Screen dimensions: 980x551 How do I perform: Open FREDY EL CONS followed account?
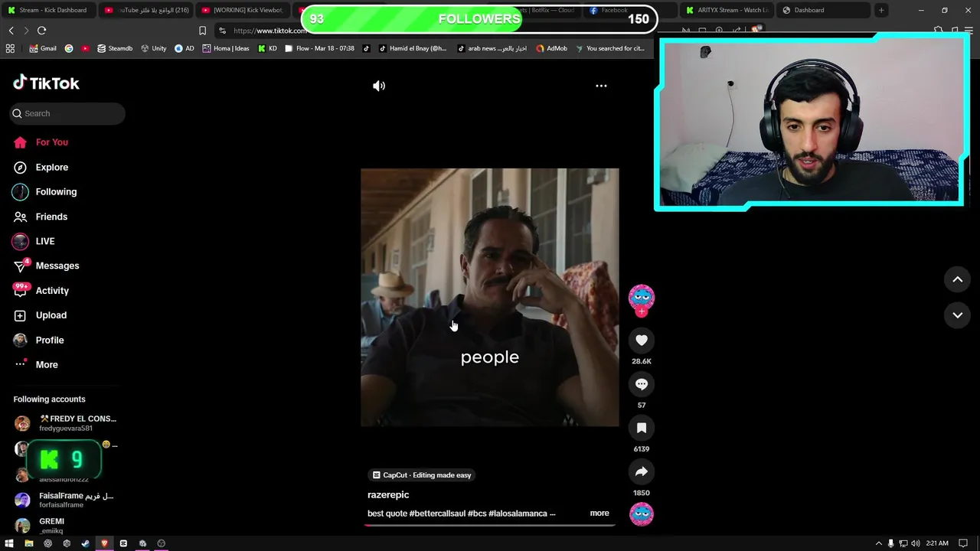[66, 423]
